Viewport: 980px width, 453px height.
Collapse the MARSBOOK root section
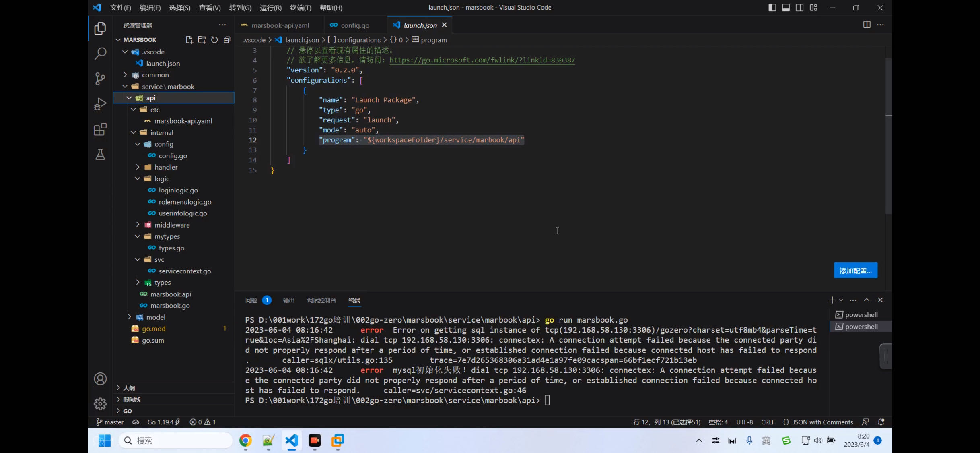point(118,40)
